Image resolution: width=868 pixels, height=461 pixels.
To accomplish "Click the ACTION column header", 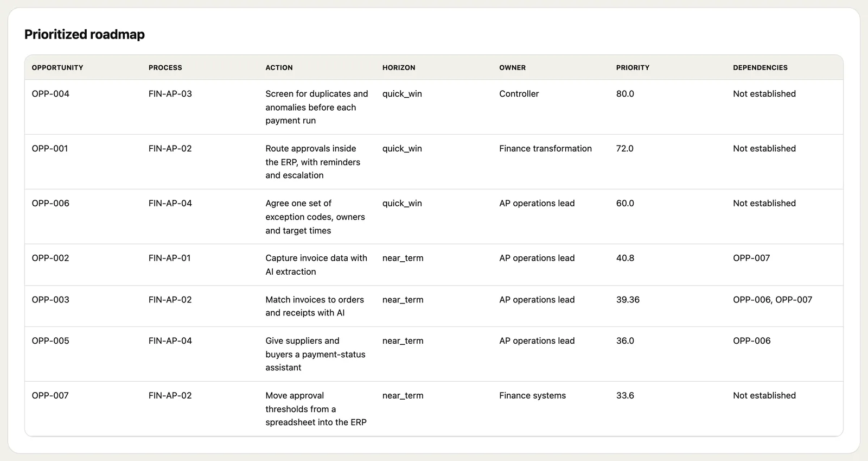I will coord(279,68).
